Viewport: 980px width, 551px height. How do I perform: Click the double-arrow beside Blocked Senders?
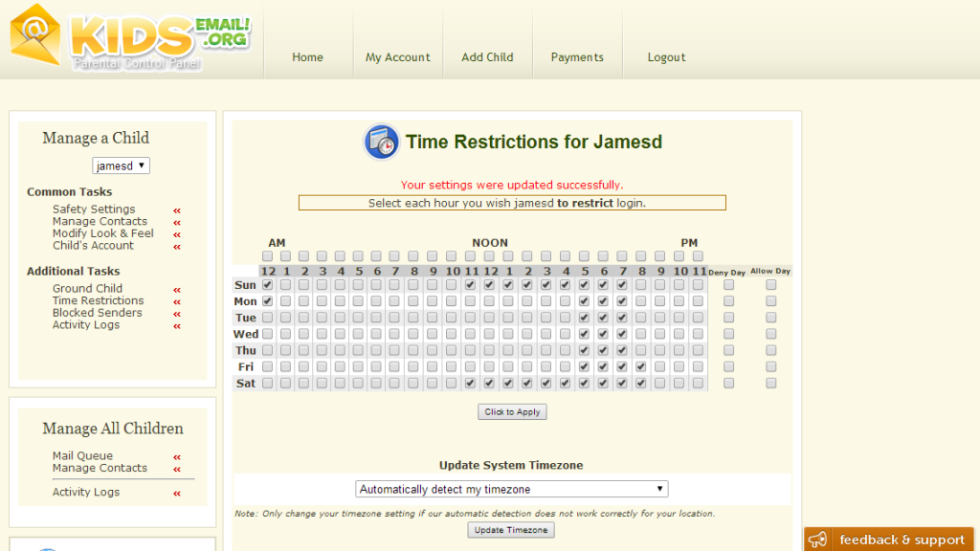175,313
